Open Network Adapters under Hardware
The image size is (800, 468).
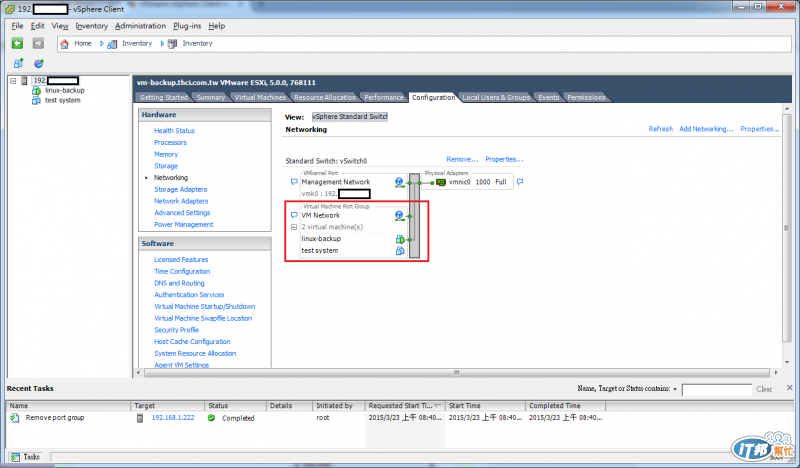[x=181, y=201]
